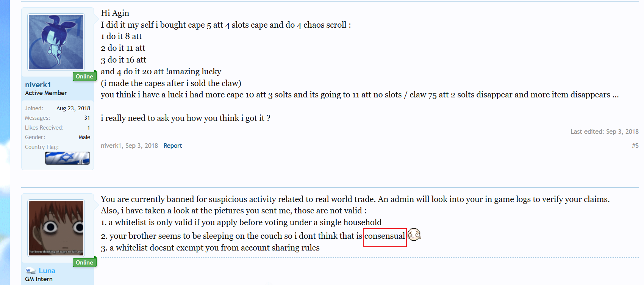Click the Messages count 31
Image resolution: width=644 pixels, height=285 pixels.
pyautogui.click(x=87, y=118)
